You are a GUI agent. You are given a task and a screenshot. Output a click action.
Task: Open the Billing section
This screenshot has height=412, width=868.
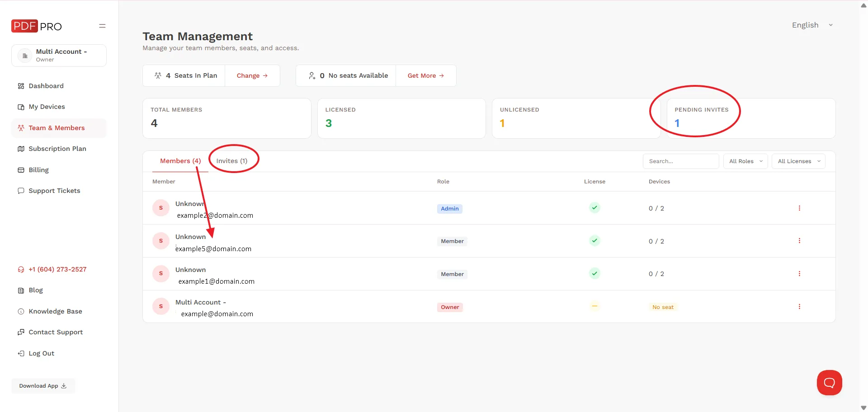click(x=59, y=170)
